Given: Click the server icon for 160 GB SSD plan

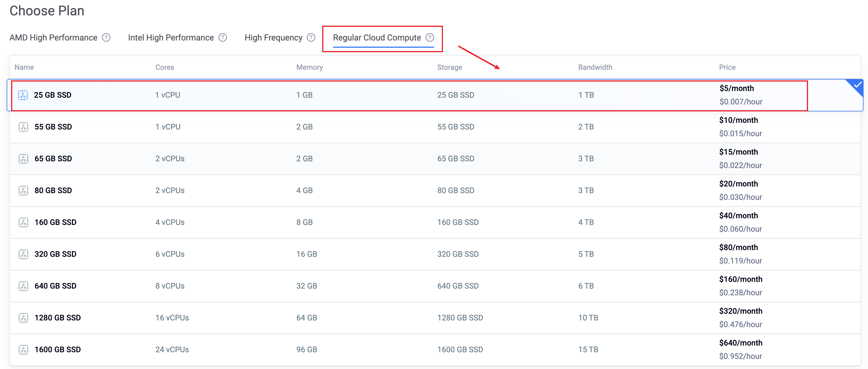Looking at the screenshot, I should click(x=23, y=222).
